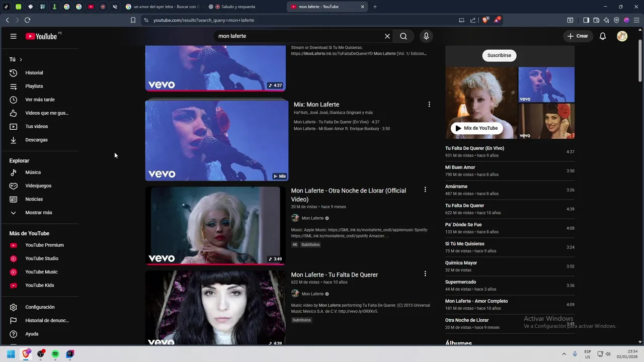The height and width of the screenshot is (362, 644).
Task: Open 'Mon Laferte - Otra Noche de Llorar' title
Action: [349, 195]
